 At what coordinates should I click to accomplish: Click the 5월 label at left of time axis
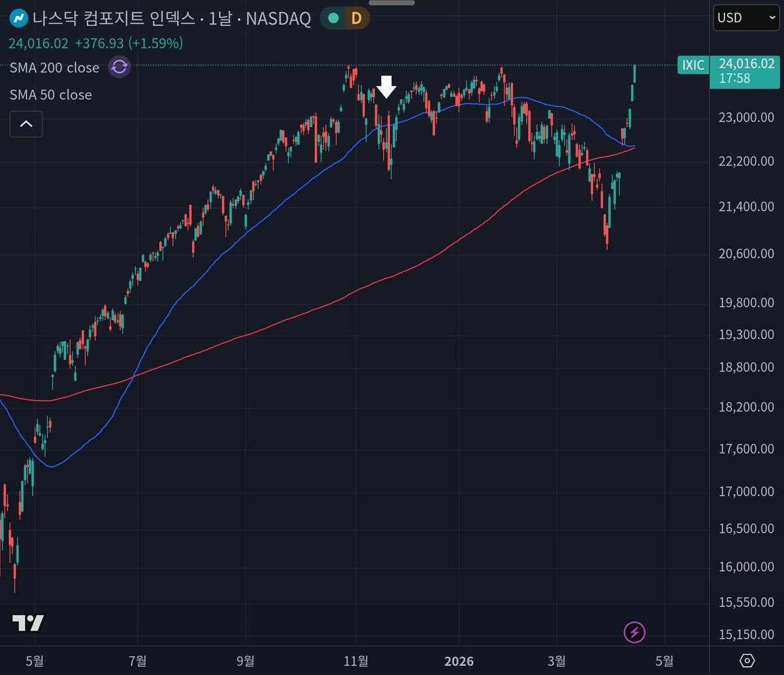click(34, 660)
